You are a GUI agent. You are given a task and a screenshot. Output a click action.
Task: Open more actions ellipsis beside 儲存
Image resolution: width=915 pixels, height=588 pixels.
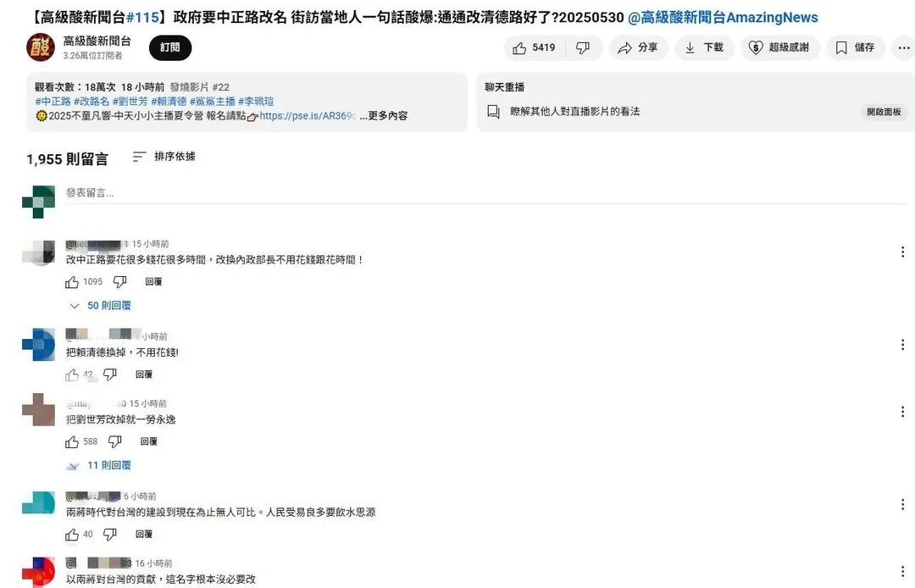[904, 47]
